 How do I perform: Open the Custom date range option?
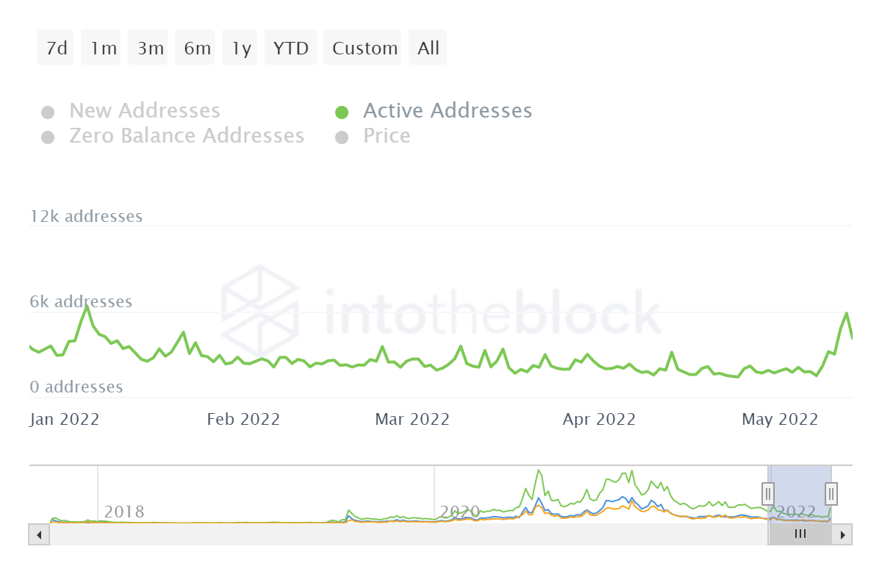pyautogui.click(x=363, y=48)
